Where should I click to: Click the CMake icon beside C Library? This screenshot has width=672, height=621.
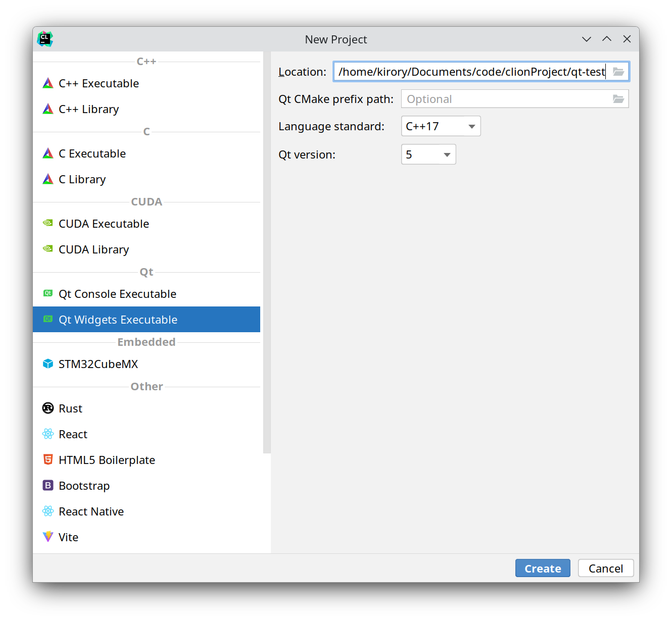(x=48, y=179)
